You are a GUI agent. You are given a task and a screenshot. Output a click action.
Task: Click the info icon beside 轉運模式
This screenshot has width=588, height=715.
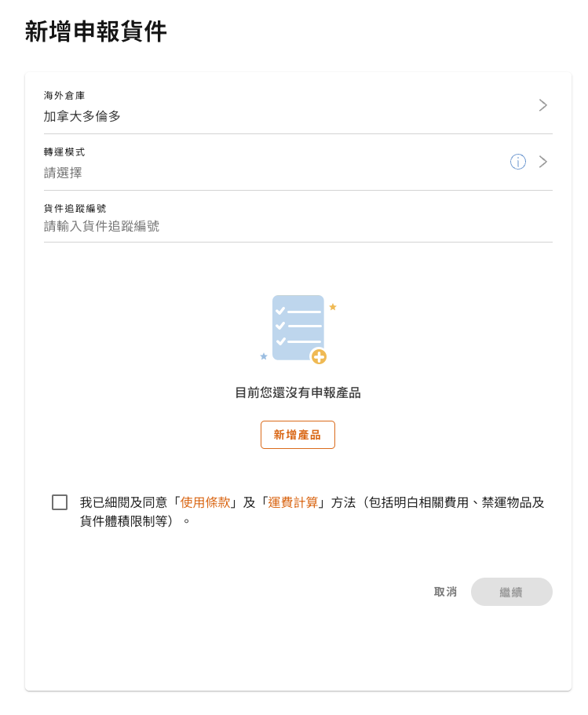pos(518,162)
